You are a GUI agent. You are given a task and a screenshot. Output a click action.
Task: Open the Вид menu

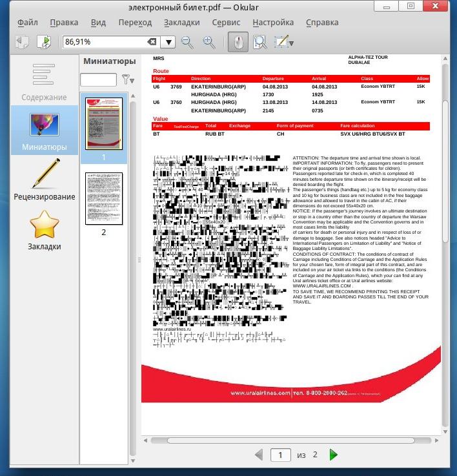[98, 23]
